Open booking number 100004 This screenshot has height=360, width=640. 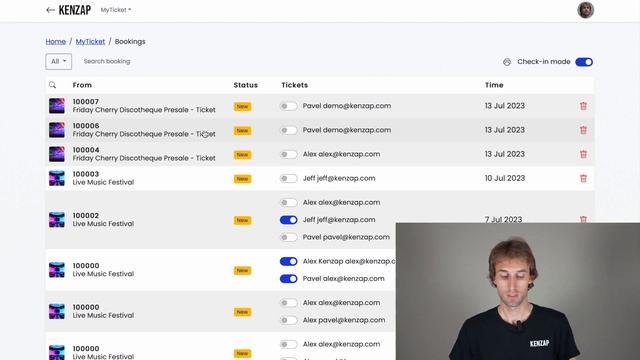[x=86, y=150]
